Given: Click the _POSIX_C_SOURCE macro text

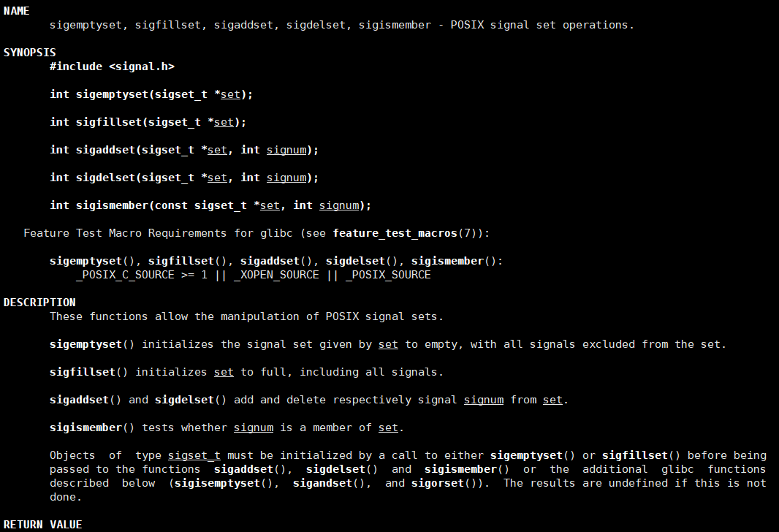Looking at the screenshot, I should click(125, 275).
